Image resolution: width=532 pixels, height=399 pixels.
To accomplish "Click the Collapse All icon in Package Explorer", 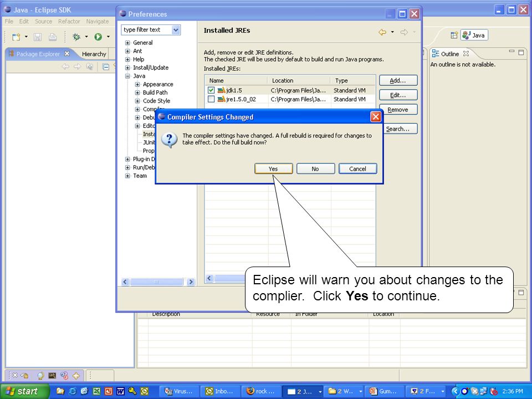I will 106,67.
